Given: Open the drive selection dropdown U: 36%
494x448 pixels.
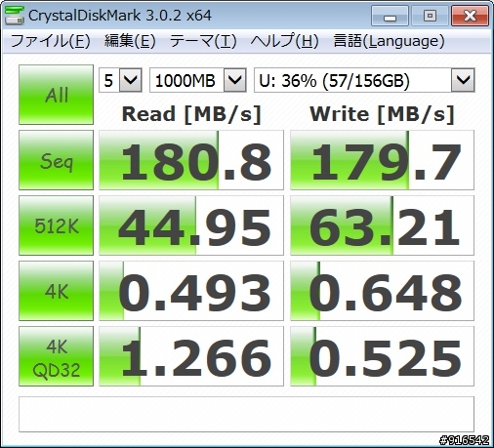Looking at the screenshot, I should click(x=364, y=80).
